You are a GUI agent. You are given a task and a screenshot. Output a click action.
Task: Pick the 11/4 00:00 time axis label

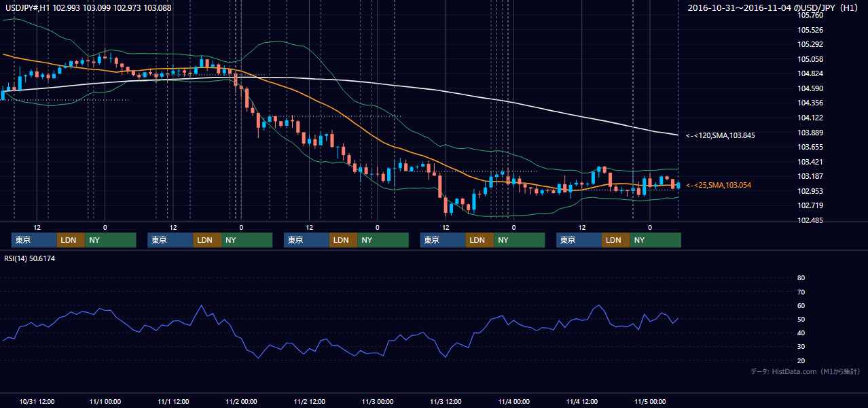pos(513,402)
